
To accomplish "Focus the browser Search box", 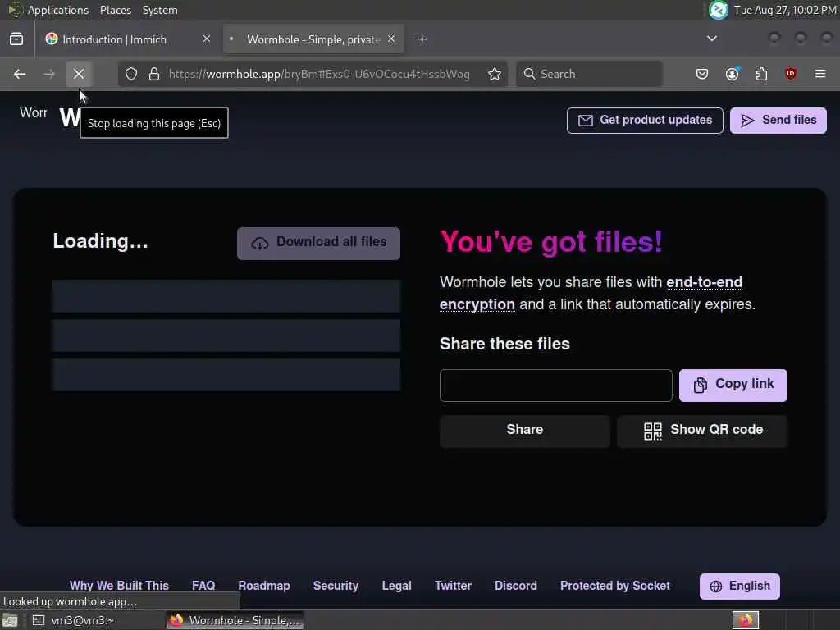I will (x=589, y=74).
